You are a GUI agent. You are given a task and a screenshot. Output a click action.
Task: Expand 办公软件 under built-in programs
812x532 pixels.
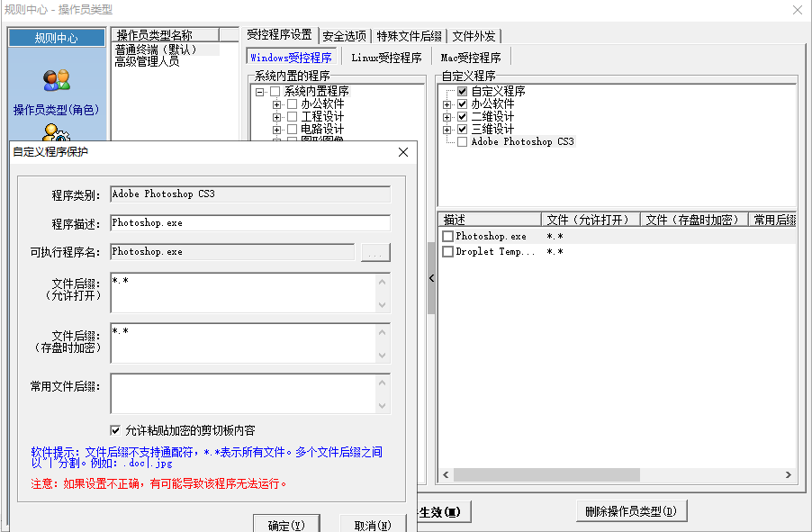tap(276, 104)
